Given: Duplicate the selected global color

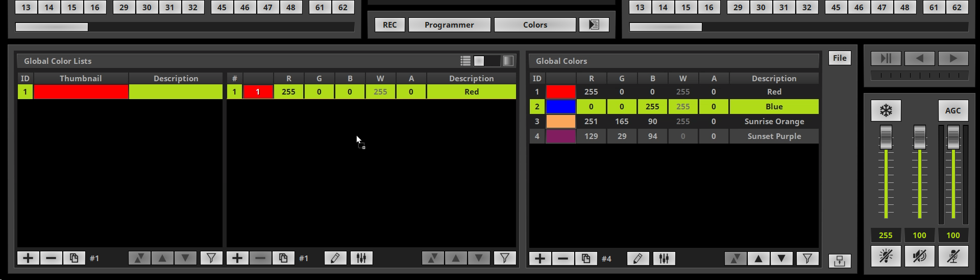Looking at the screenshot, I should 586,259.
